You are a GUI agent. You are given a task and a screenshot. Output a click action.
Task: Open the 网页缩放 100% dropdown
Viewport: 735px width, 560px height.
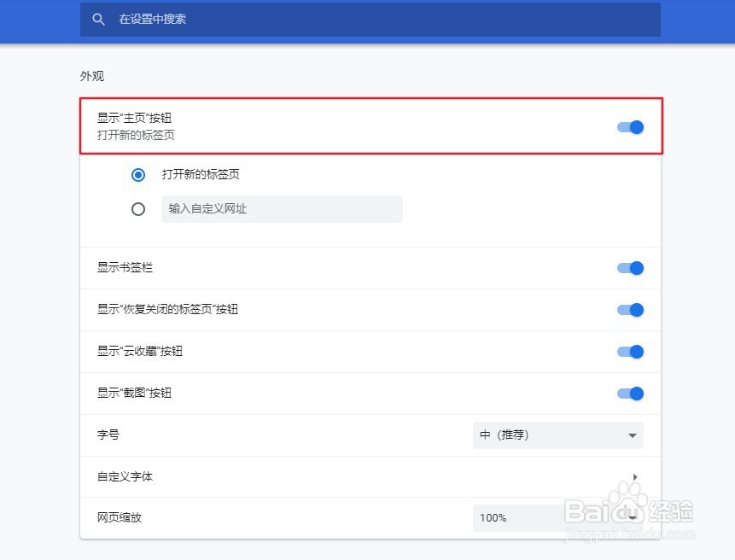coord(557,518)
